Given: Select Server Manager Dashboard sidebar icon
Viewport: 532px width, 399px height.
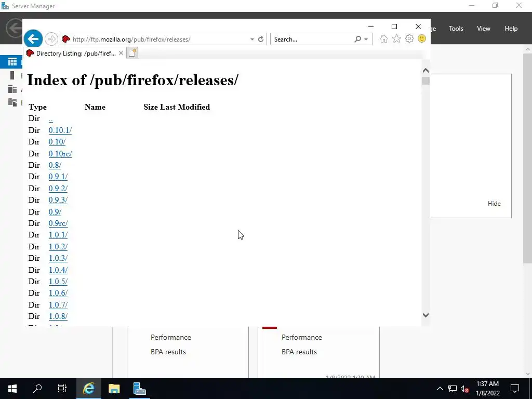Looking at the screenshot, I should pos(12,61).
